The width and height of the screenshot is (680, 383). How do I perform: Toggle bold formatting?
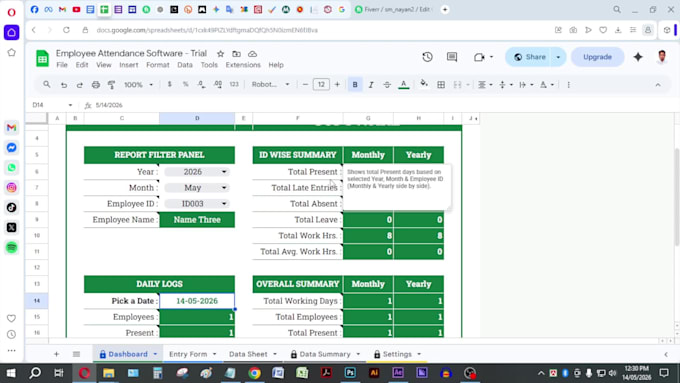pos(355,85)
